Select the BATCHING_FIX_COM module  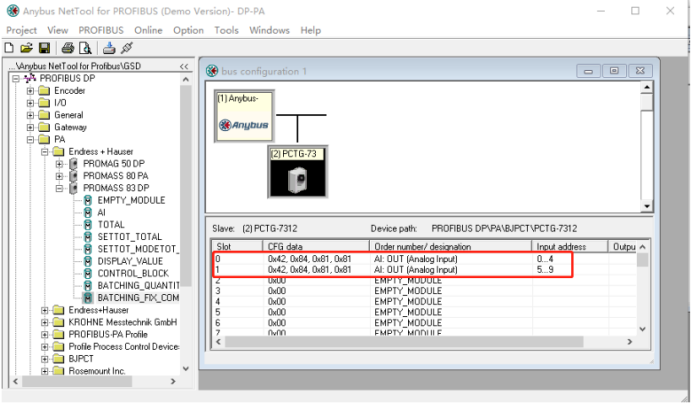click(x=138, y=298)
